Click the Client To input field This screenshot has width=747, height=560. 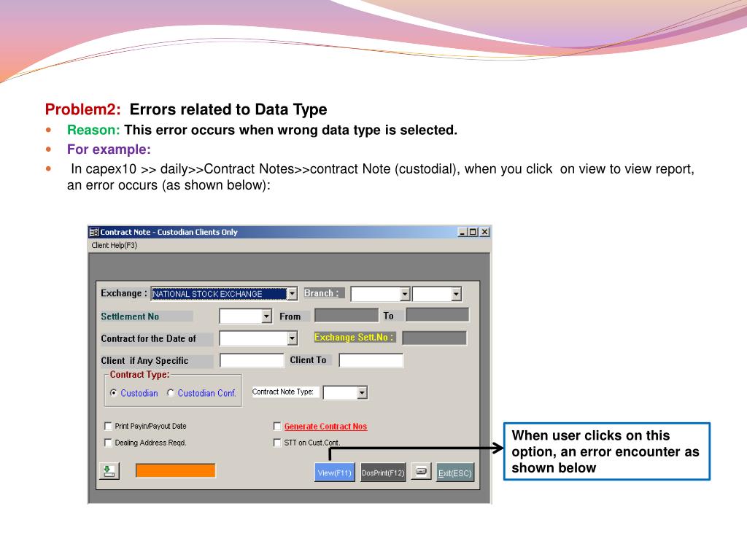(371, 360)
